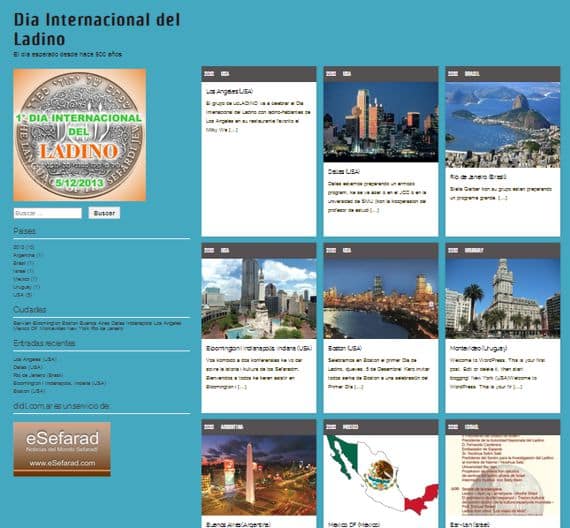Open the Los Angeles (USA) post title in card
The width and height of the screenshot is (570, 528).
coord(229,92)
